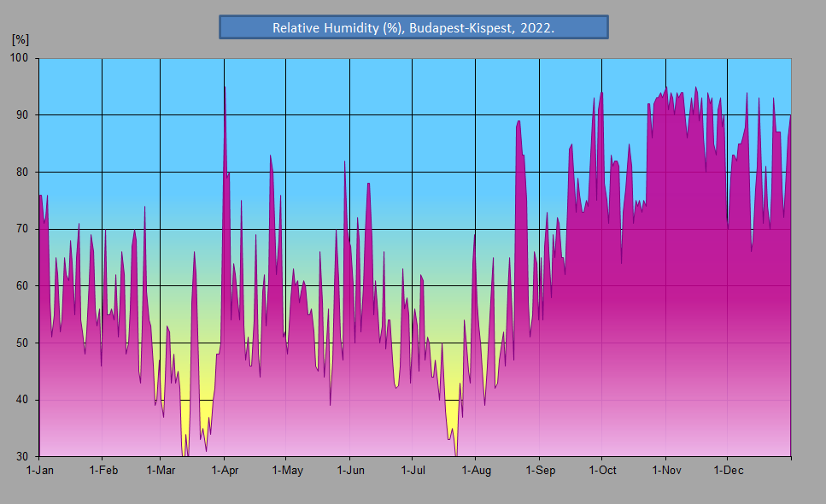Select the 60 y-axis tick label
826x504 pixels.
[x=22, y=285]
